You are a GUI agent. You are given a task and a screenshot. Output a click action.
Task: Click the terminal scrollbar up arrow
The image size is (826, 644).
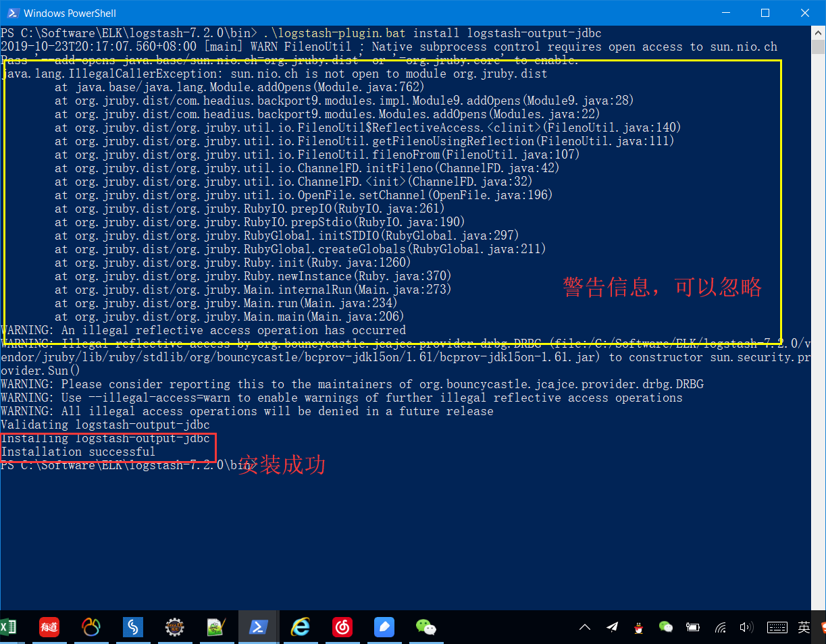point(818,32)
